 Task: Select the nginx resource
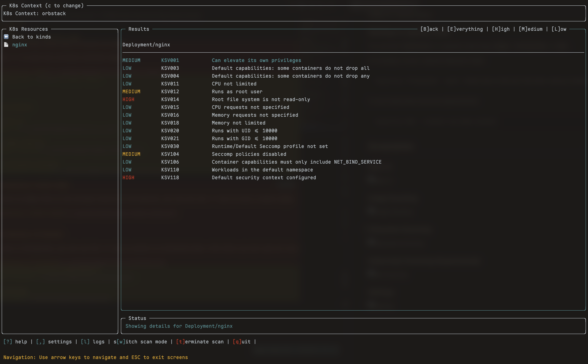[20, 45]
